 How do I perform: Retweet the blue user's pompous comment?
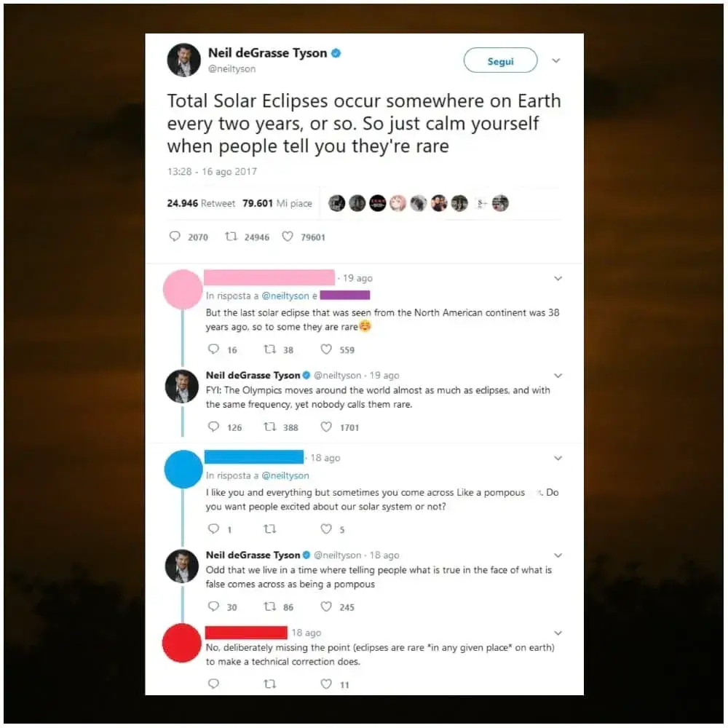[270, 529]
